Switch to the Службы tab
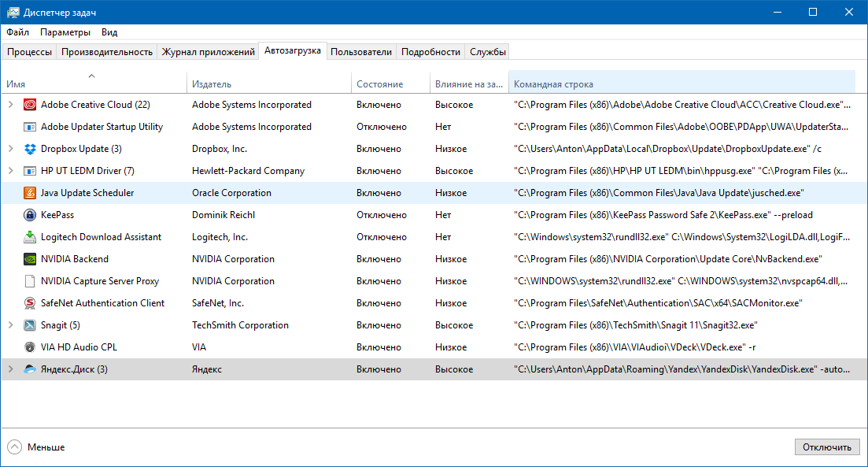Image resolution: width=868 pixels, height=467 pixels. coord(488,51)
